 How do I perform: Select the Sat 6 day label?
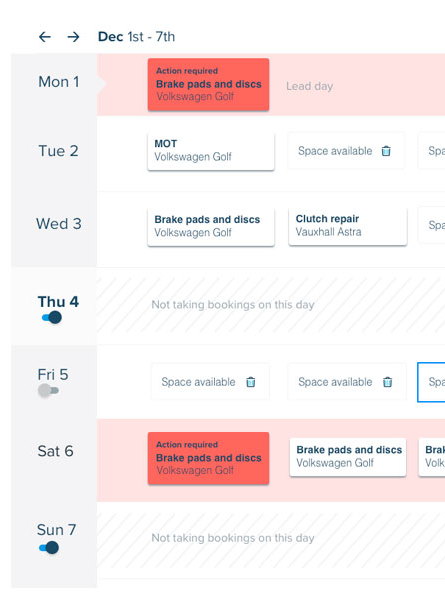(55, 451)
